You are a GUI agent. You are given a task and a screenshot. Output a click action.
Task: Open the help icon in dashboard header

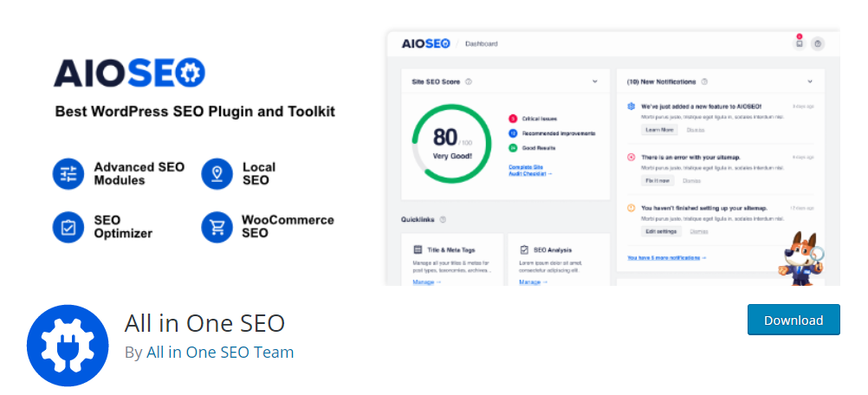tap(818, 43)
